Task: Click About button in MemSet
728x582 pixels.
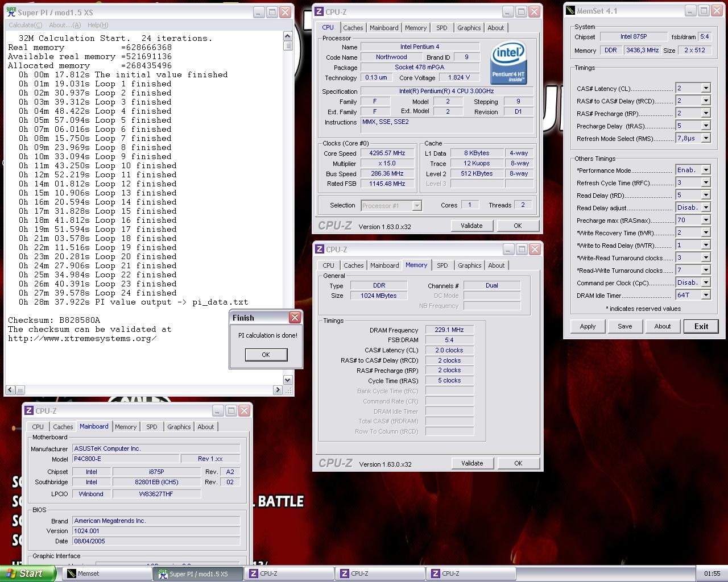Action: tap(663, 326)
